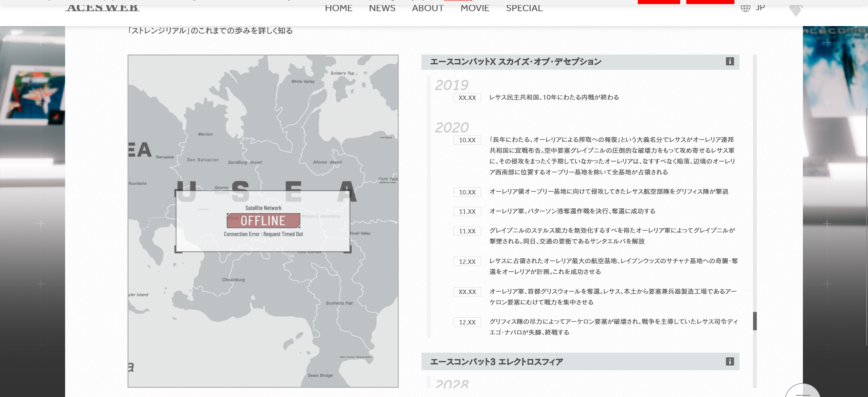Switch language via JP selector

click(x=760, y=7)
